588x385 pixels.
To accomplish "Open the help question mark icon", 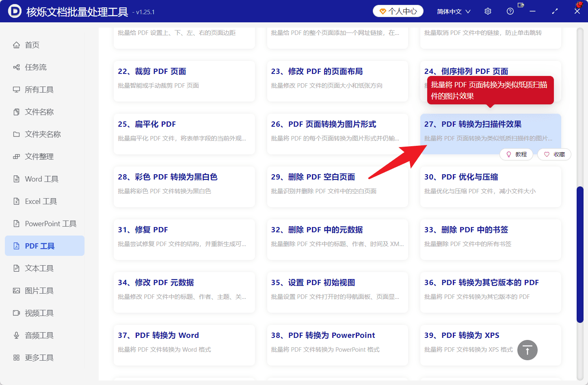I will 510,11.
